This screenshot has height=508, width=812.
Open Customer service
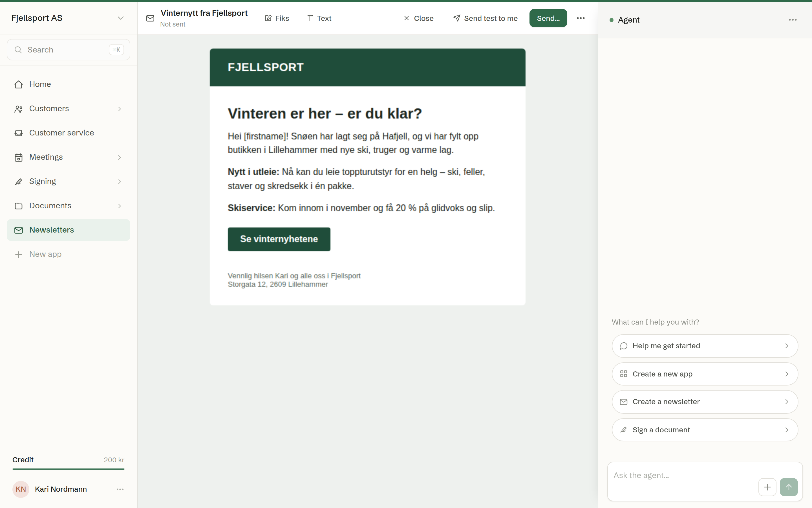coord(69,133)
